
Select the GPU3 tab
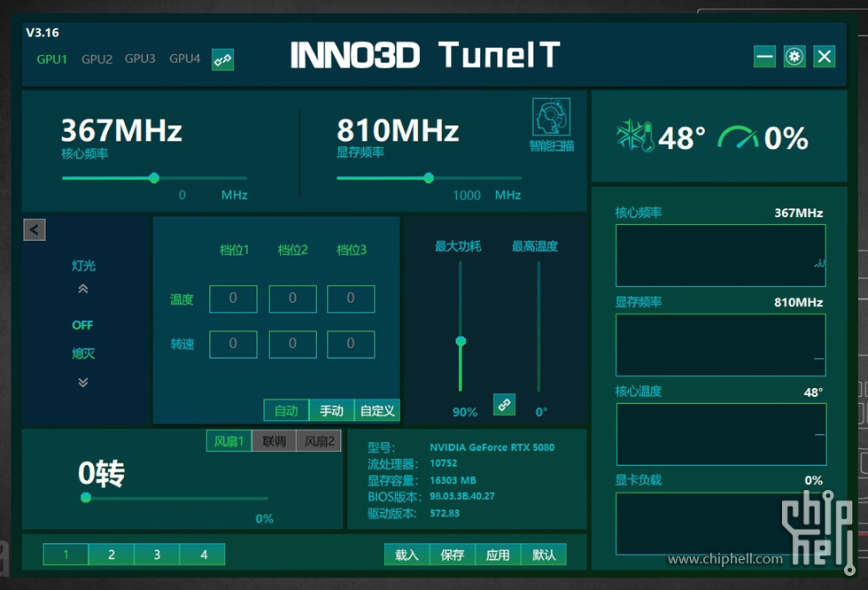coord(140,58)
